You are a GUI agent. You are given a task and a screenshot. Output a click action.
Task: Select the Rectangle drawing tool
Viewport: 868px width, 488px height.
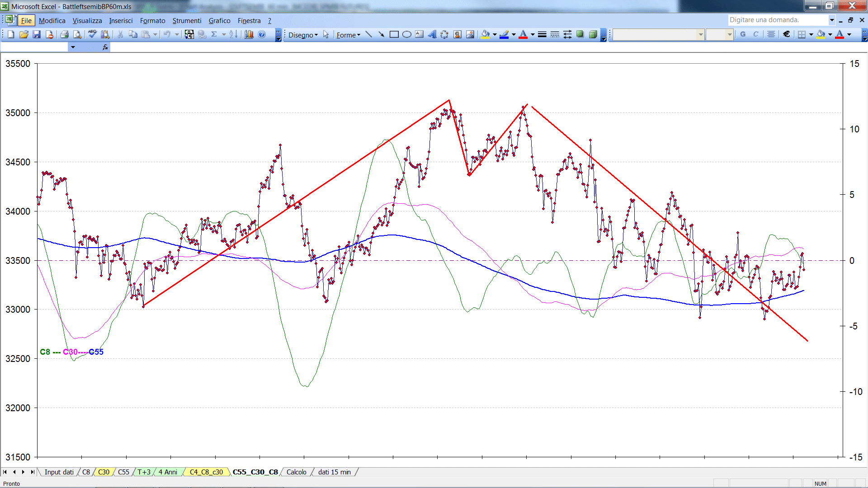(x=394, y=34)
